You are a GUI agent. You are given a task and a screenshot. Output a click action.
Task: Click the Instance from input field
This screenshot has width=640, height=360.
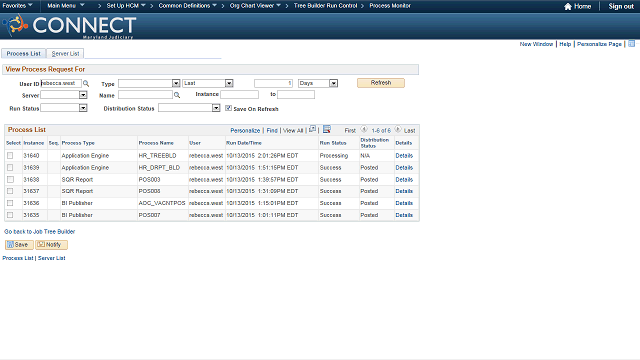coord(239,94)
